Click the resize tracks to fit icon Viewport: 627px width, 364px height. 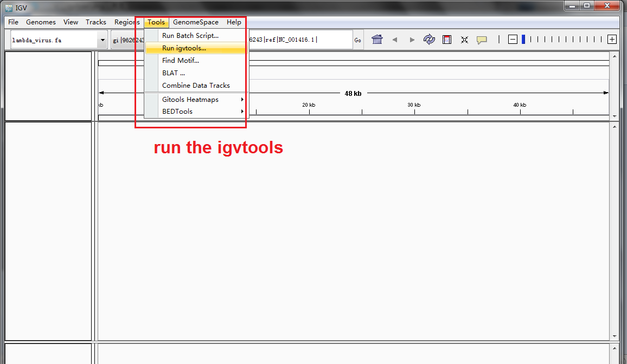(464, 40)
